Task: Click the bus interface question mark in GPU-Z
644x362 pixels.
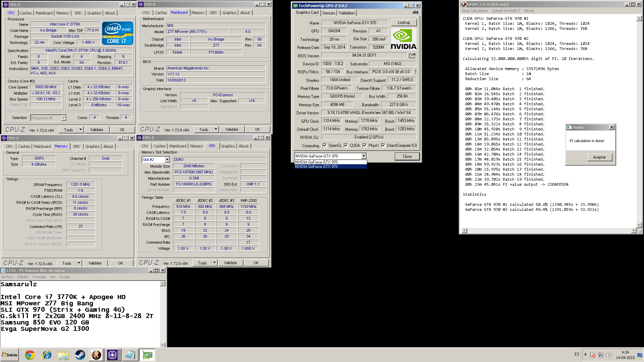Action: click(415, 72)
